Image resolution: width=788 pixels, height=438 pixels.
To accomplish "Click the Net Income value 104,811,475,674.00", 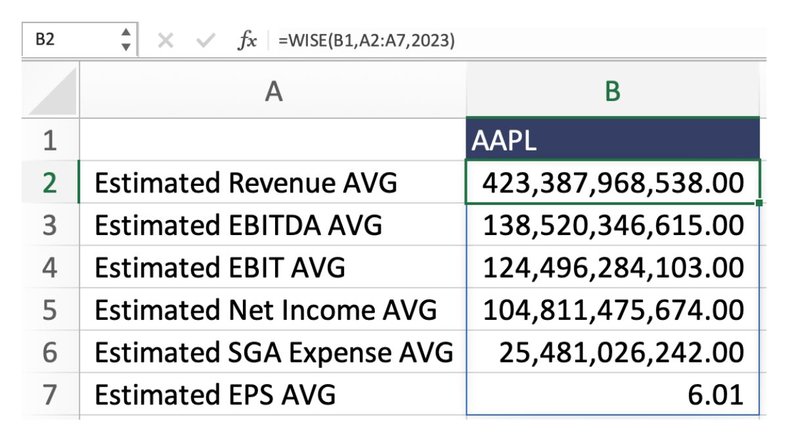I will (612, 310).
